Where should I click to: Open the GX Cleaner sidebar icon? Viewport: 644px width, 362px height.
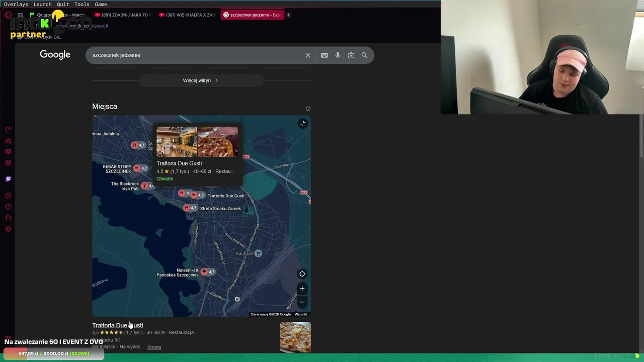click(8, 141)
